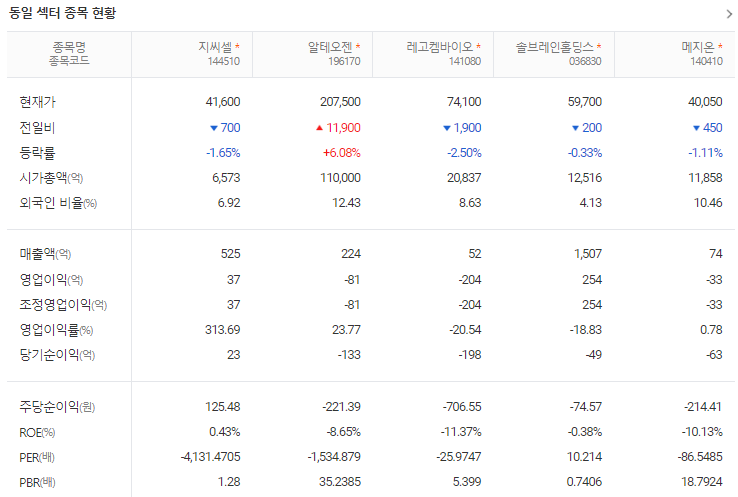Select 지씨셀 current price 41,600
This screenshot has height=497, width=738.
tap(223, 102)
